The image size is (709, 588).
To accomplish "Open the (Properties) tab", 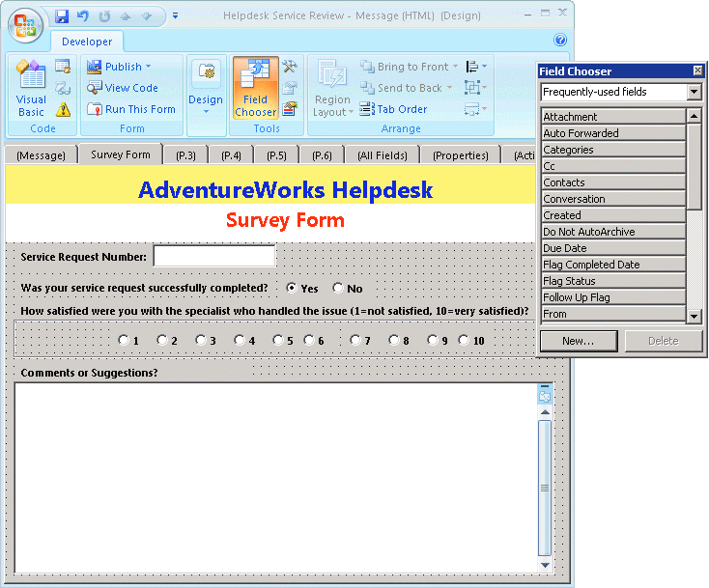I will point(461,155).
